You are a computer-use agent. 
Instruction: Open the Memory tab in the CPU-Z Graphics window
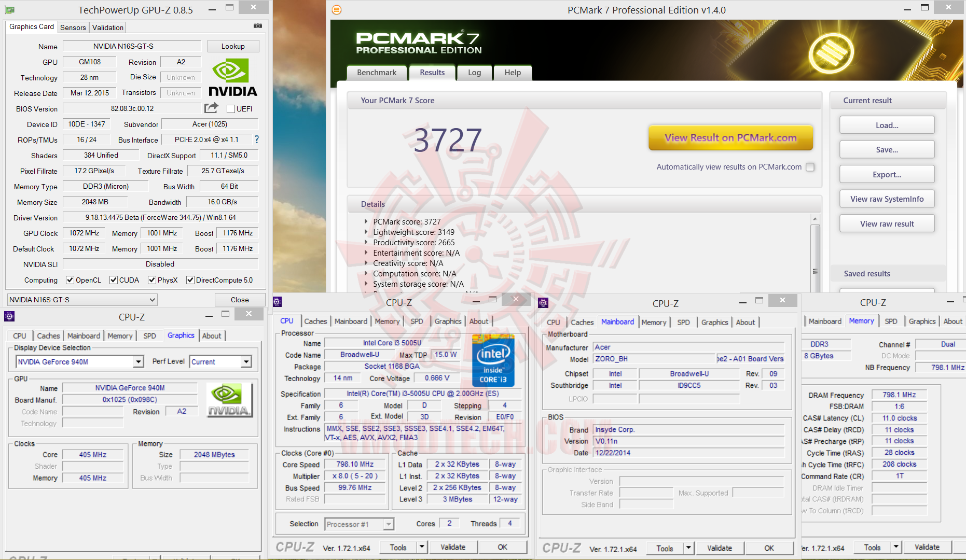click(x=120, y=336)
